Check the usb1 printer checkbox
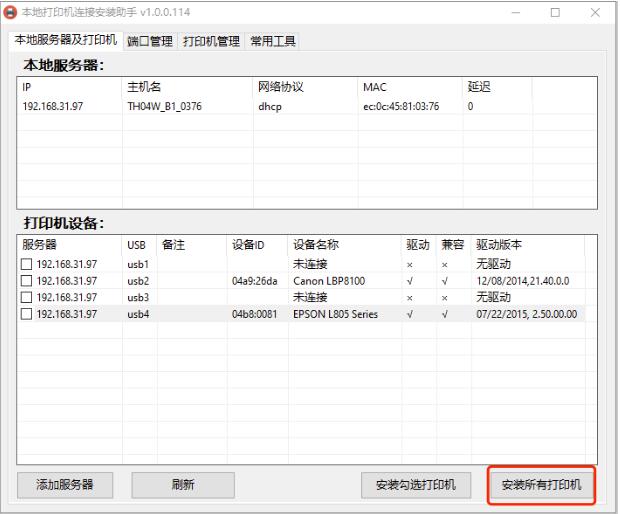The image size is (620, 514). click(27, 264)
